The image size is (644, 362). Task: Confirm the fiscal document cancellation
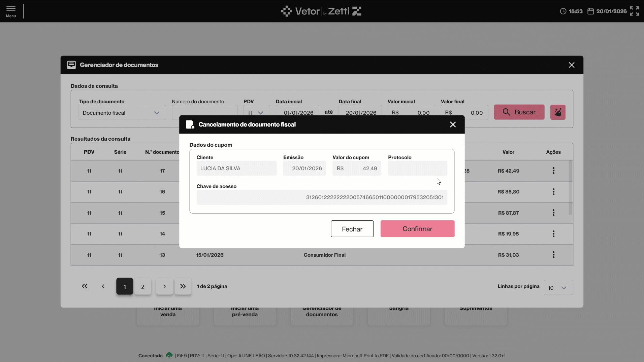417,229
